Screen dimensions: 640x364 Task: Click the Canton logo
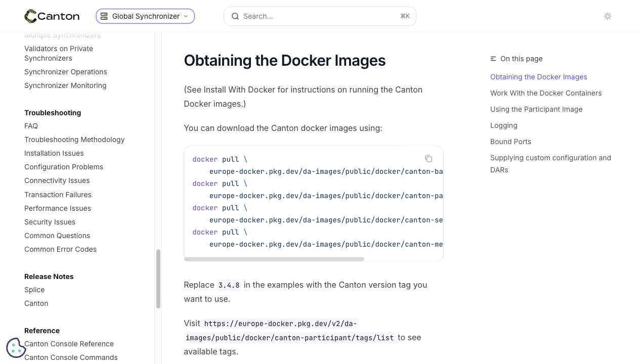click(x=52, y=16)
